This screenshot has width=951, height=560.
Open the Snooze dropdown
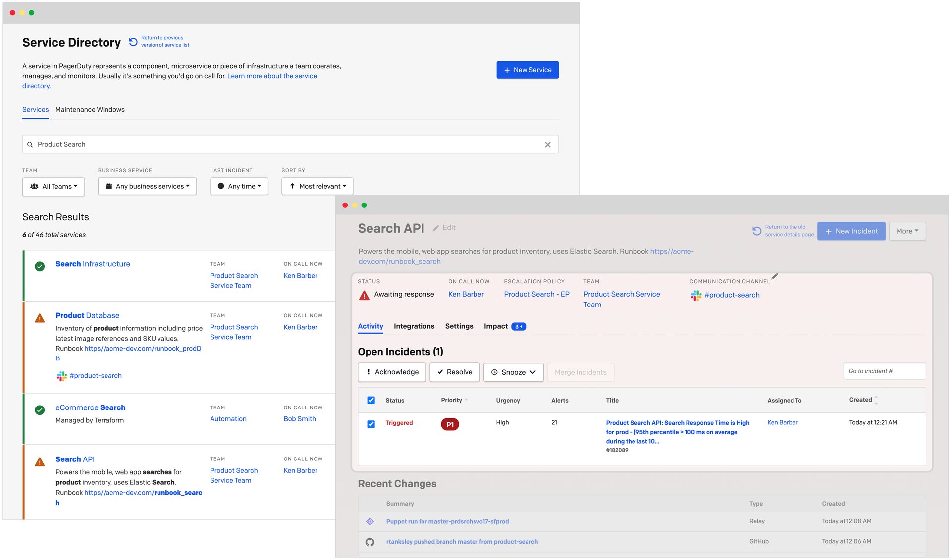(x=513, y=372)
